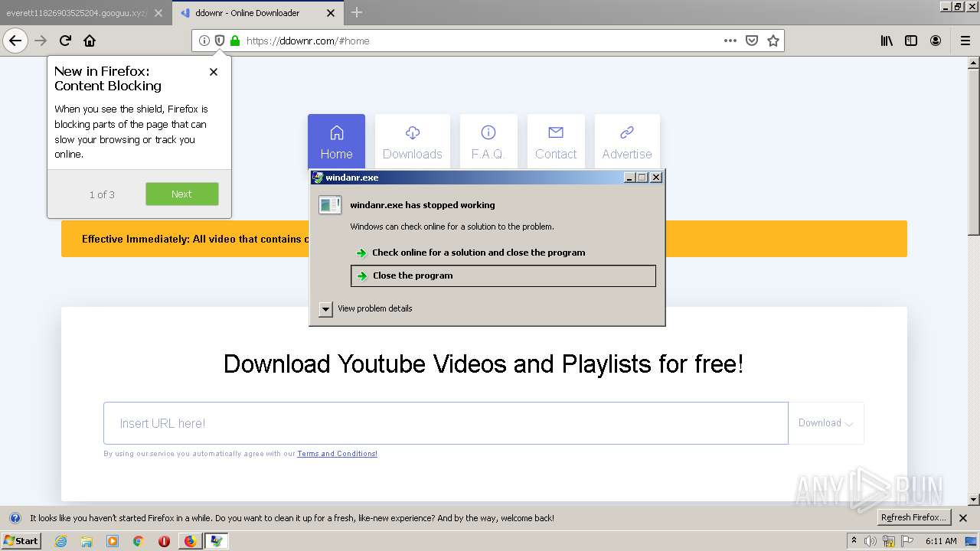This screenshot has width=980, height=551.
Task: Open the Windows Start menu
Action: pyautogui.click(x=21, y=540)
